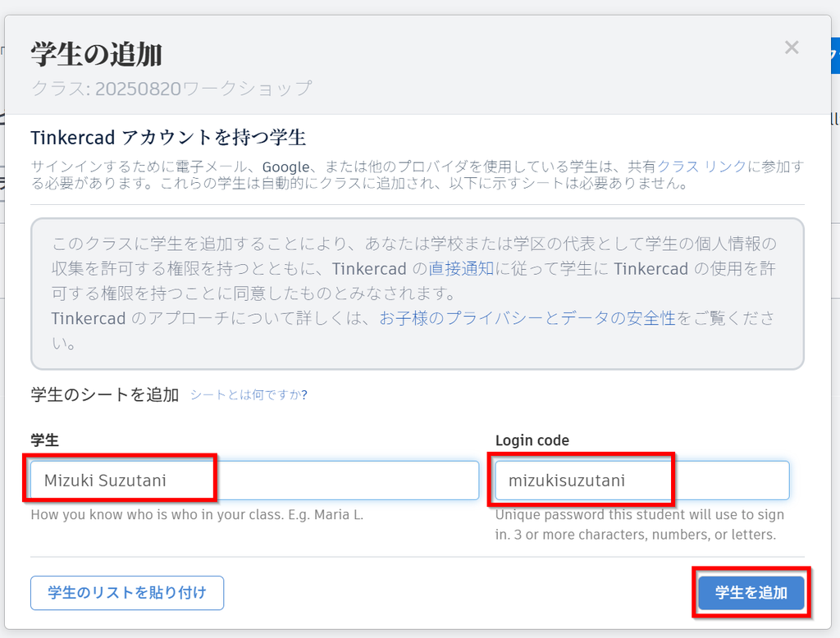Click the Login code field label
Image resolution: width=840 pixels, height=638 pixels.
(532, 440)
